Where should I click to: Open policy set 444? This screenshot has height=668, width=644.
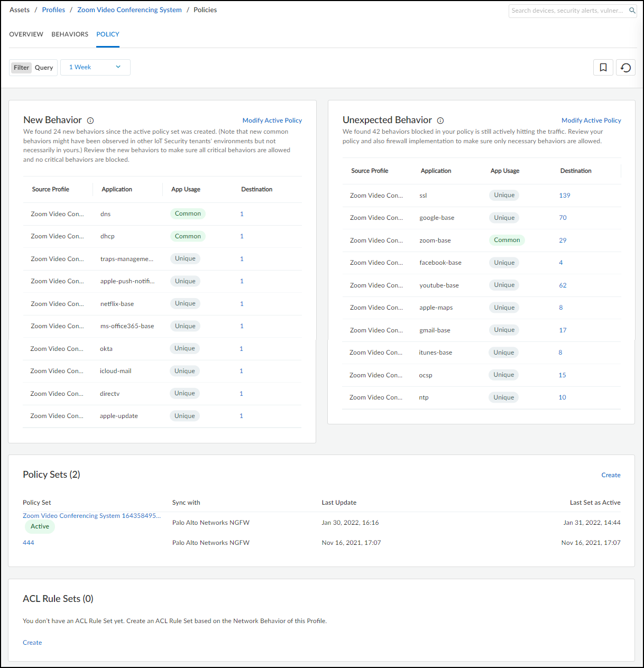point(29,543)
